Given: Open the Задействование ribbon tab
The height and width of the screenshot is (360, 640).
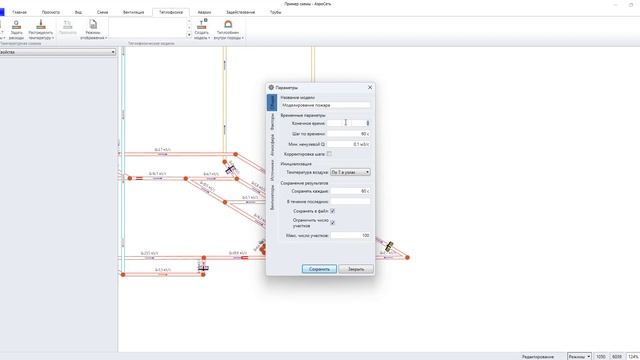Looking at the screenshot, I should coord(240,12).
